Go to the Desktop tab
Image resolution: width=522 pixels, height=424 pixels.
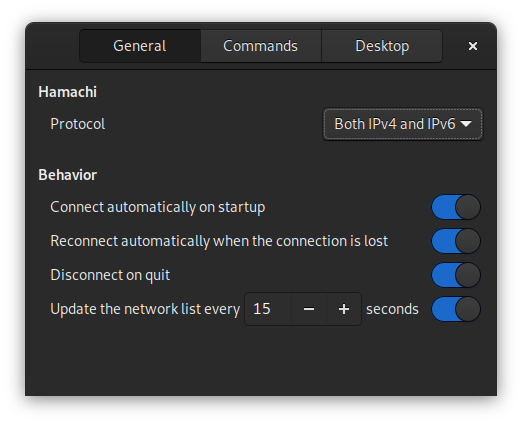coord(382,46)
